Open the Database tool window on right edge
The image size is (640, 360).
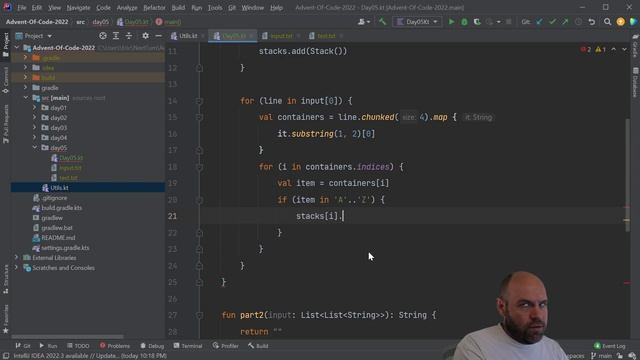tap(635, 83)
